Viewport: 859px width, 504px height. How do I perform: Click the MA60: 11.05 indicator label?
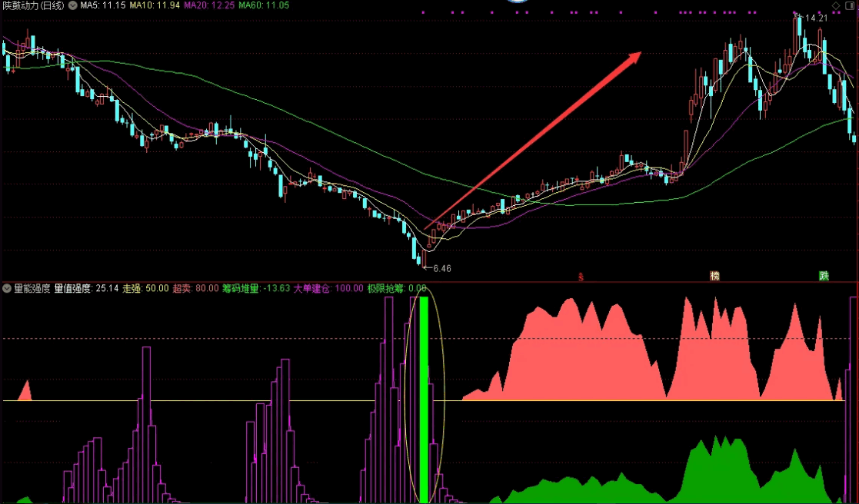(x=264, y=5)
